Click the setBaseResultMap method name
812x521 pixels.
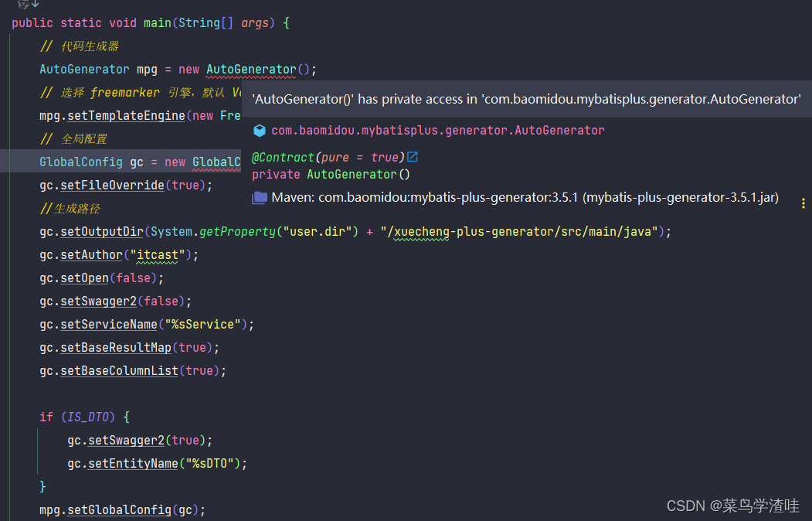pyautogui.click(x=115, y=347)
